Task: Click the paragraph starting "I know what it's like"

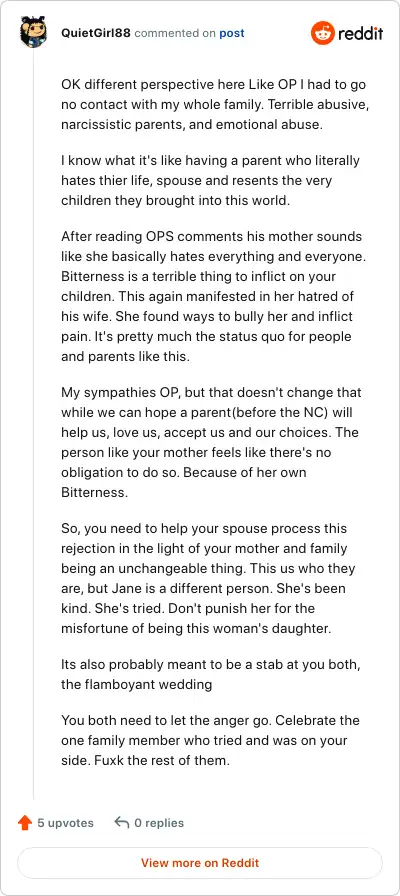Action: point(210,181)
